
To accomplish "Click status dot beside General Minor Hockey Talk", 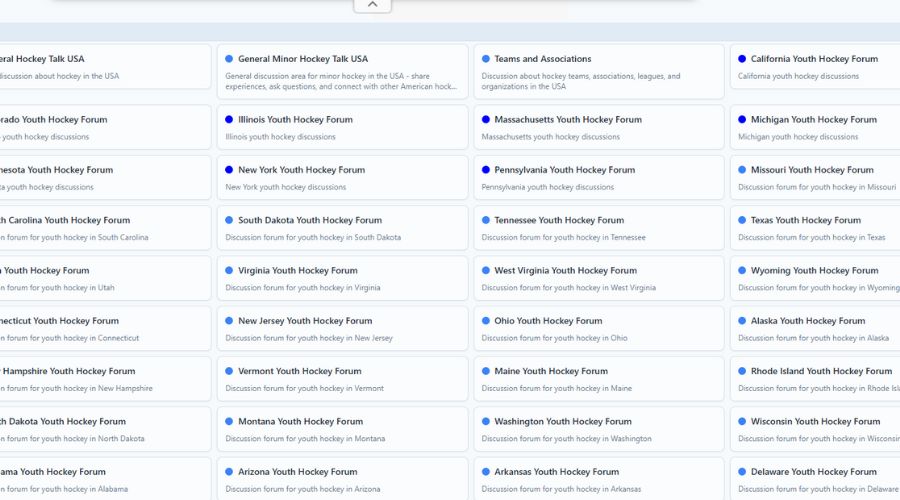I will [x=229, y=59].
